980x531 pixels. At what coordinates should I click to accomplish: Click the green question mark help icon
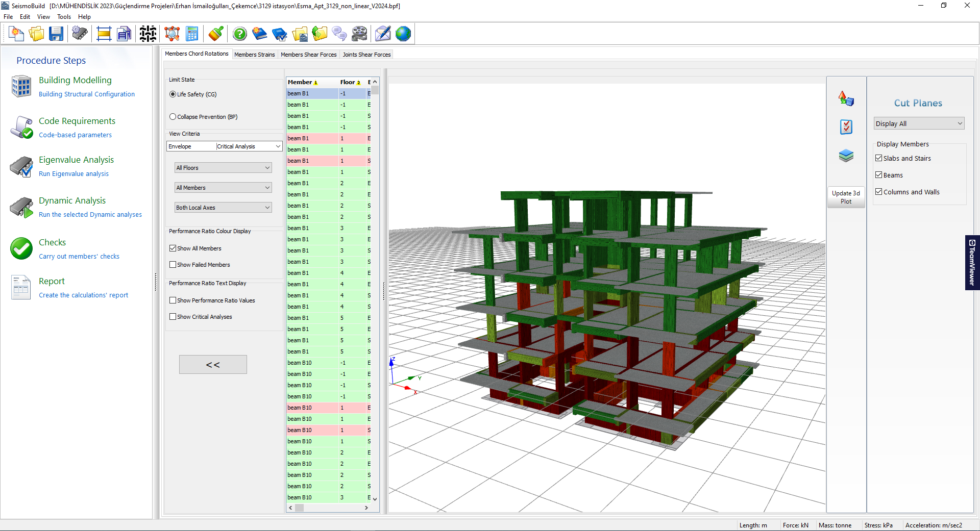[239, 34]
